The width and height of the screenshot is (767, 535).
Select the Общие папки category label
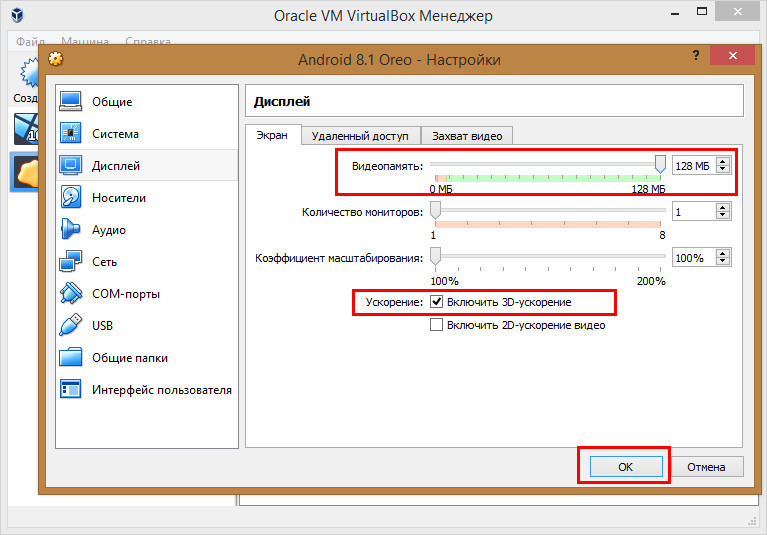click(130, 357)
